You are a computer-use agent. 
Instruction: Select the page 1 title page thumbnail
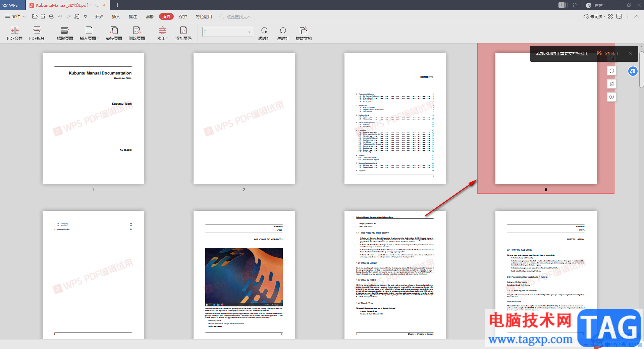pos(93,118)
